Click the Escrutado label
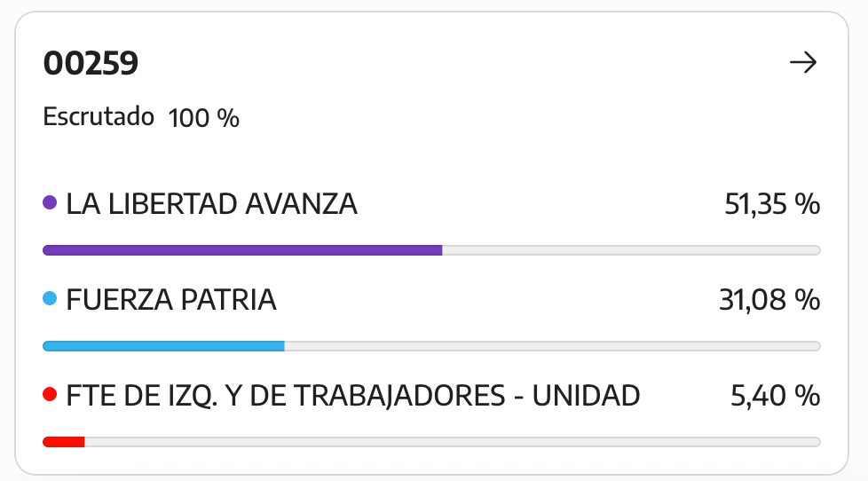The height and width of the screenshot is (481, 868). coord(99,117)
